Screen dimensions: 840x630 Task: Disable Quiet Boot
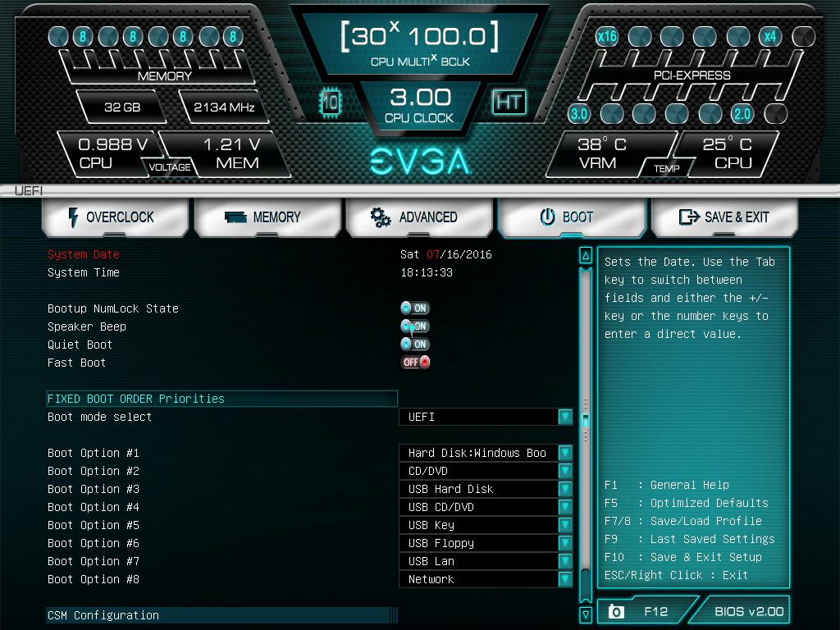[x=415, y=345]
